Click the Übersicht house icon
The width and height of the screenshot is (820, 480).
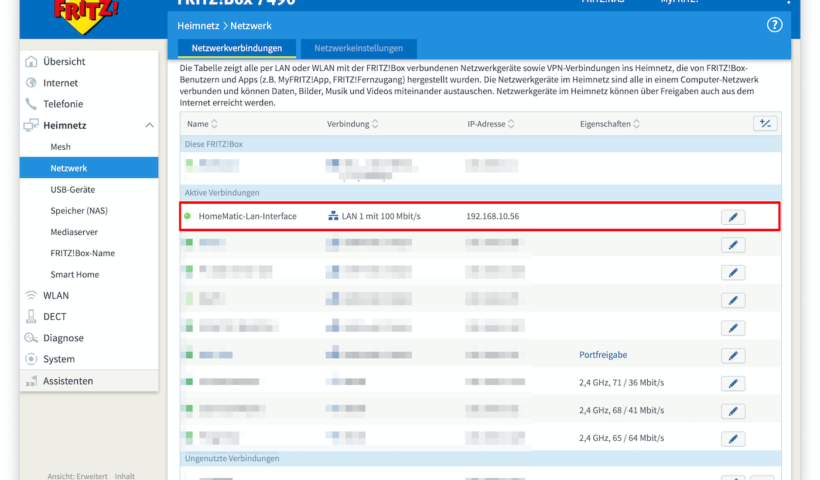point(31,61)
